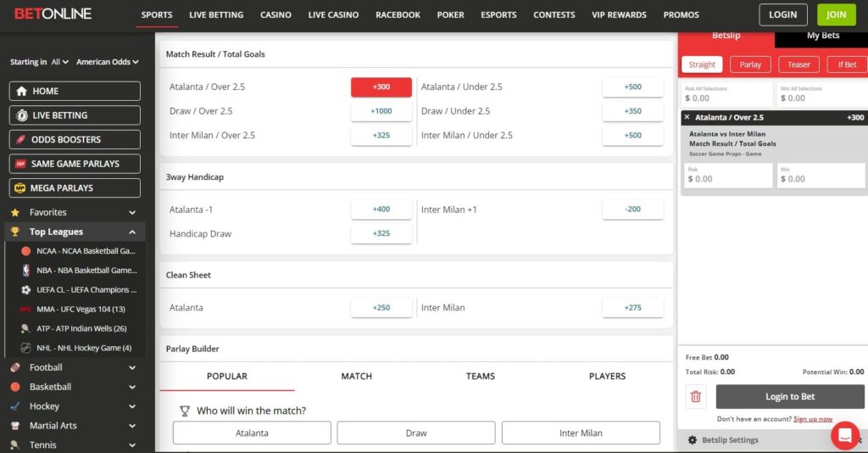The width and height of the screenshot is (868, 453).
Task: Switch to the My Bets tab
Action: click(822, 36)
